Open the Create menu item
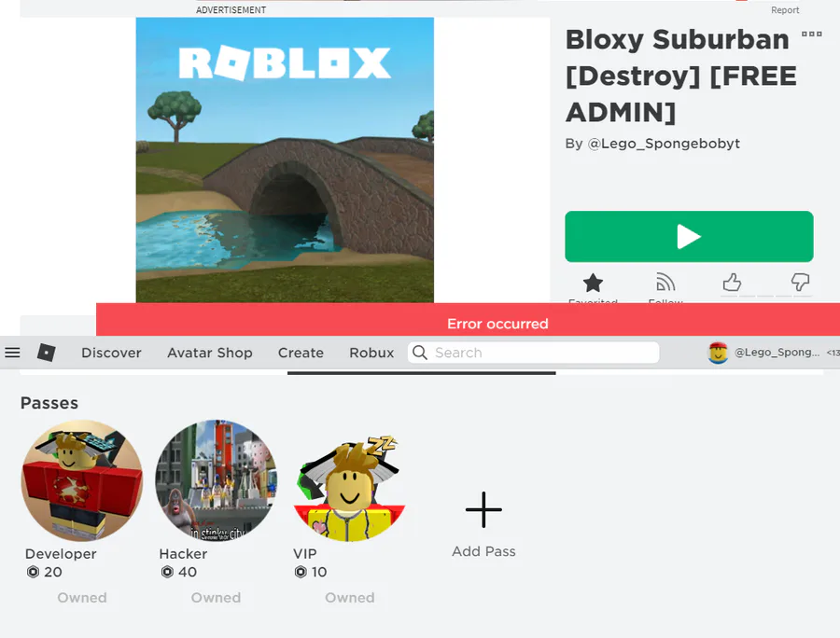840x638 pixels. click(x=301, y=353)
